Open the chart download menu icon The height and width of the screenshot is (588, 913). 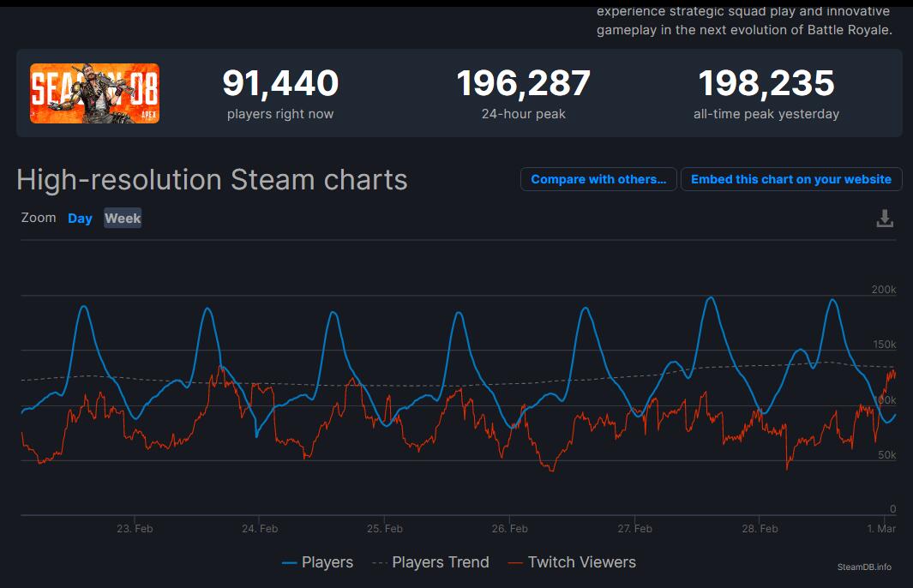(x=885, y=219)
